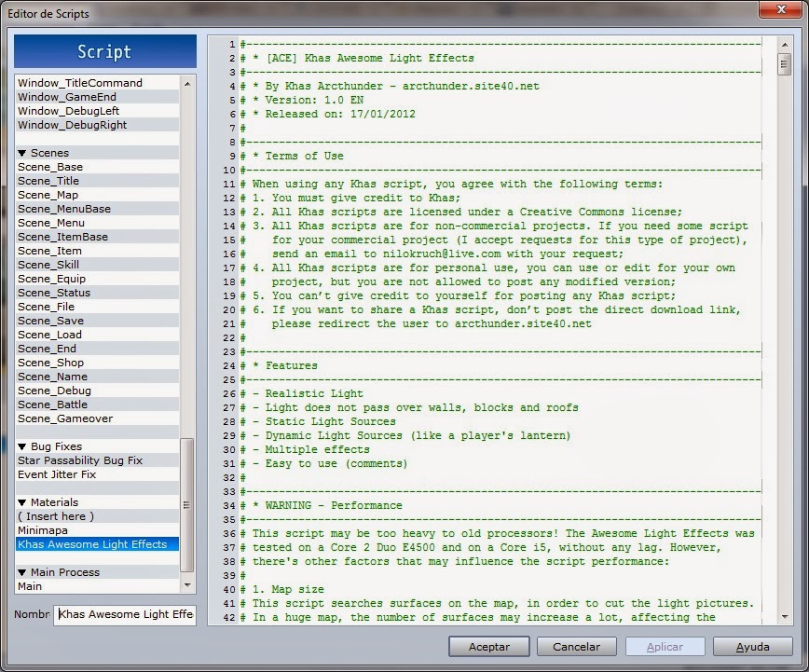809x672 pixels.
Task: Select the Scene_Title script
Action: click(54, 181)
